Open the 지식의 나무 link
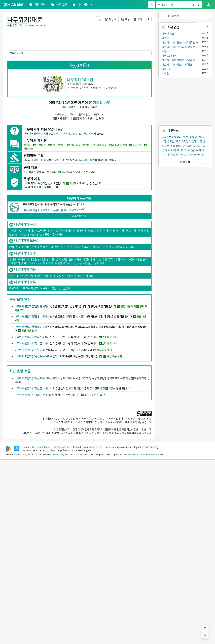Image resolution: width=215 pixels, height=644 pixels. pos(101,103)
